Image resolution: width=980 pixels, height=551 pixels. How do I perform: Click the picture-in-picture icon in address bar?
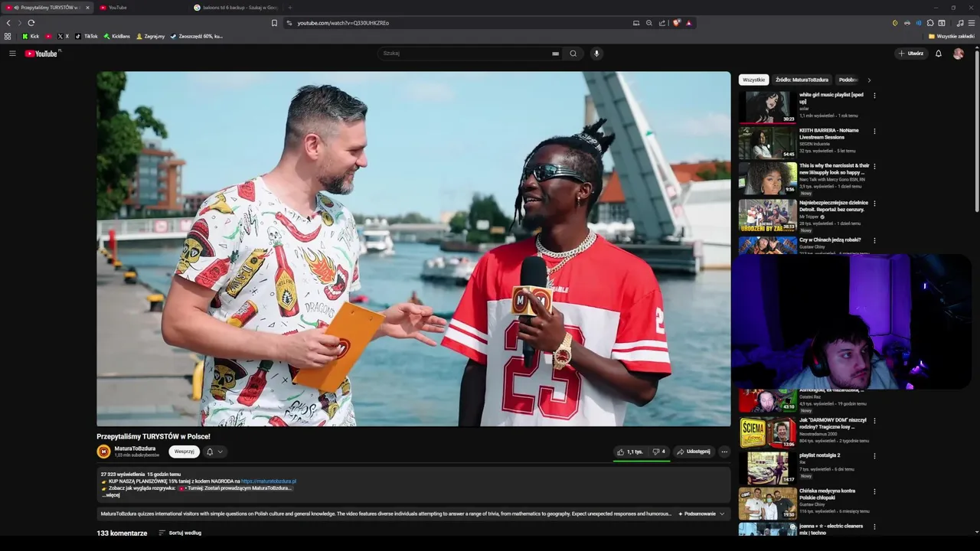(x=635, y=23)
